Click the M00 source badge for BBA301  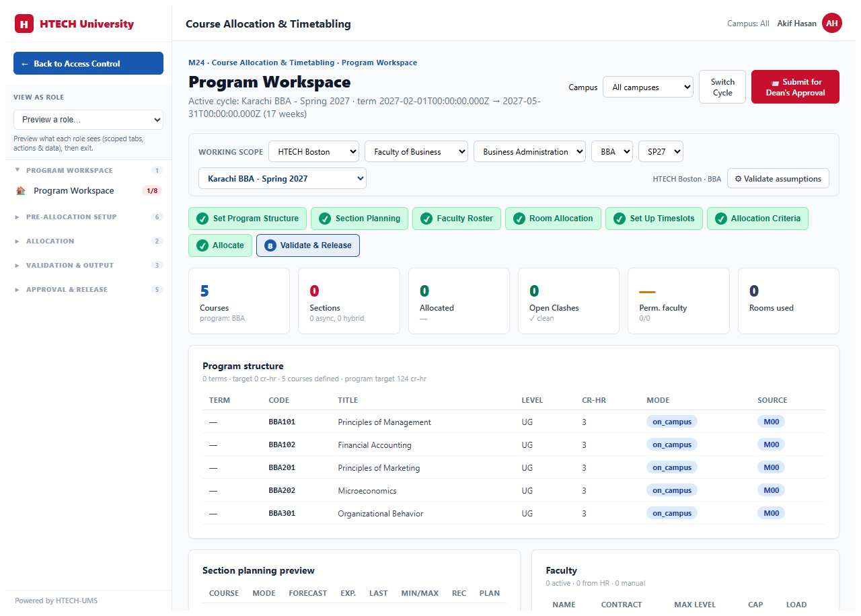pos(771,513)
